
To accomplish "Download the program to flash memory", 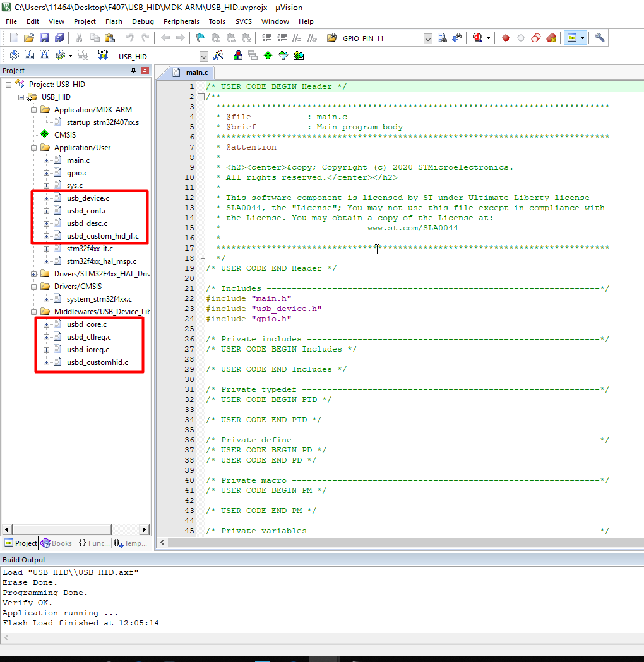I will click(x=102, y=55).
